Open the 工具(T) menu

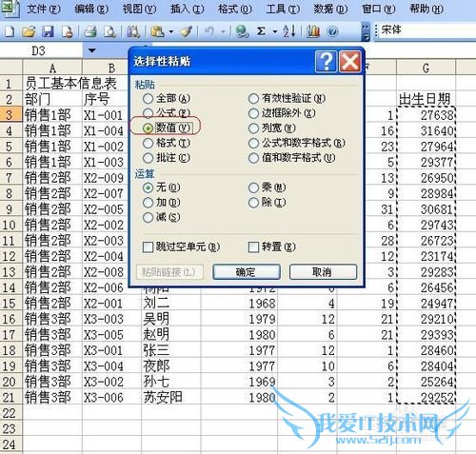[283, 9]
